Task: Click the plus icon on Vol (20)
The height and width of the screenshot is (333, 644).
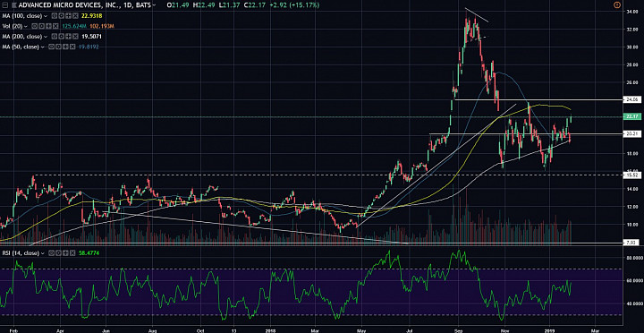Action: pyautogui.click(x=48, y=26)
